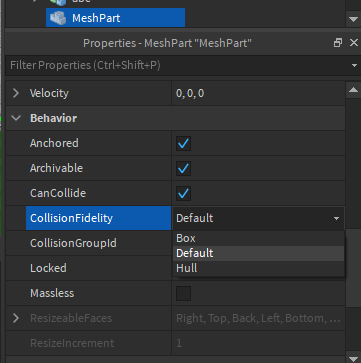Uncheck the Anchored checkbox
The height and width of the screenshot is (363, 361).
[183, 143]
